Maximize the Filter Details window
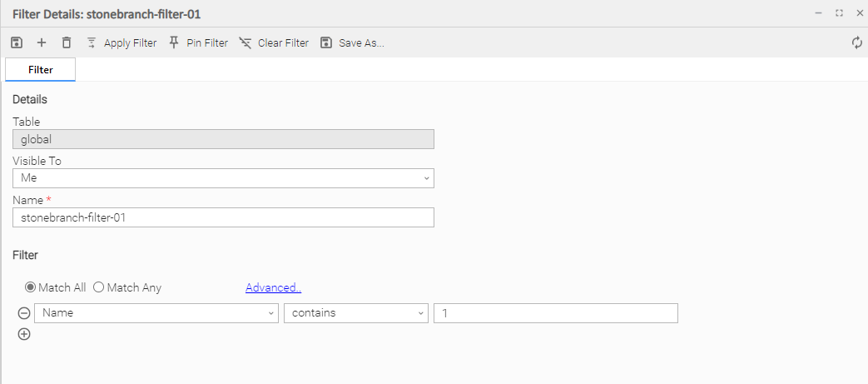This screenshot has height=384, width=868. point(839,13)
